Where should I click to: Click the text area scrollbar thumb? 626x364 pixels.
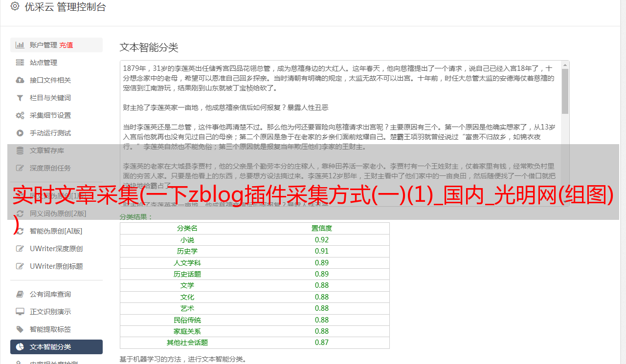pyautogui.click(x=565, y=91)
